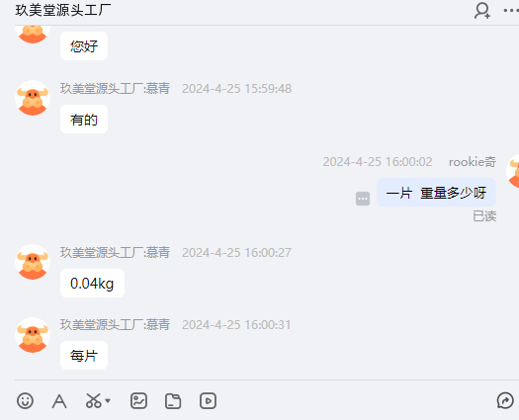519x420 pixels.
Task: Open more options ellipsis in header
Action: (x=511, y=11)
